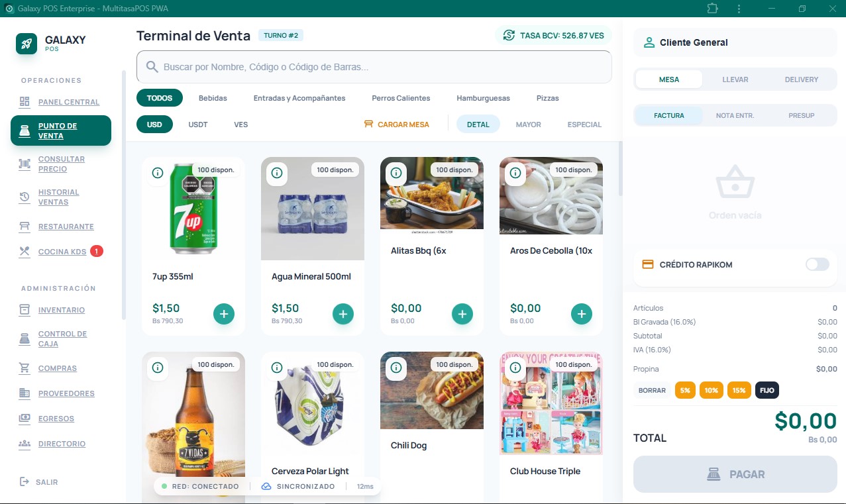846x504 pixels.
Task: Click the Cliente General person icon
Action: (649, 42)
